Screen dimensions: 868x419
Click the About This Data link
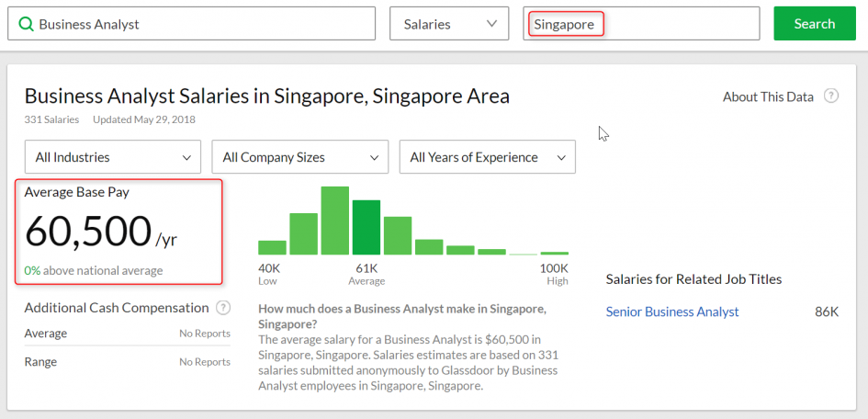point(768,96)
